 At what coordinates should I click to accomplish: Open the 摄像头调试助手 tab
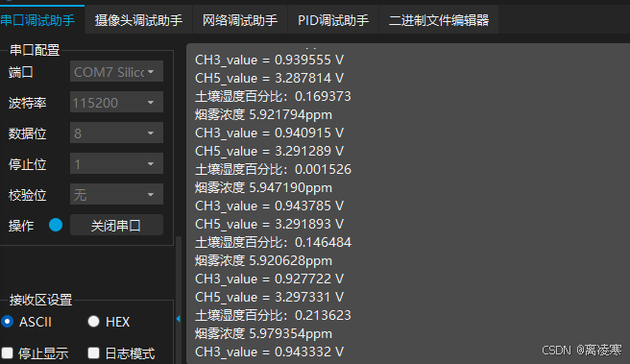[138, 20]
